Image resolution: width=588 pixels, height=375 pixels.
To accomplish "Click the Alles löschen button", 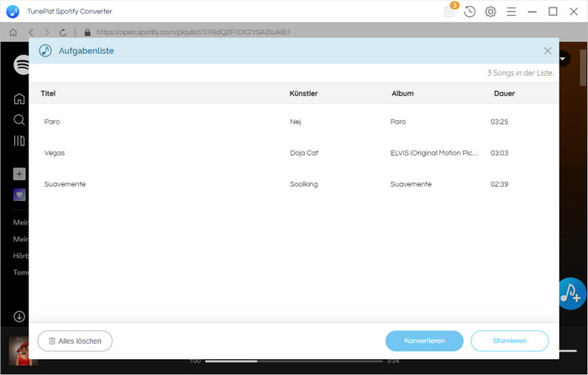I will [x=75, y=341].
